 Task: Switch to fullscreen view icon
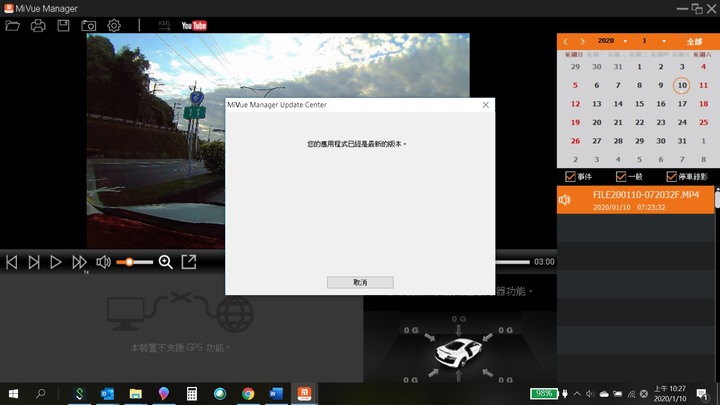(x=189, y=262)
